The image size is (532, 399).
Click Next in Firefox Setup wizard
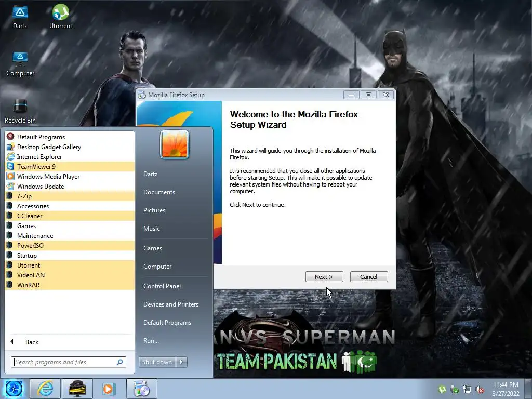324,277
